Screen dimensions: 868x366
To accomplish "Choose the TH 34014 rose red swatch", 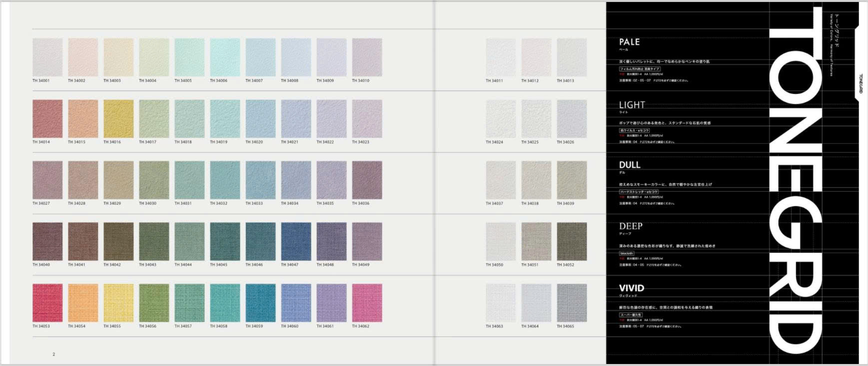I will 47,118.
